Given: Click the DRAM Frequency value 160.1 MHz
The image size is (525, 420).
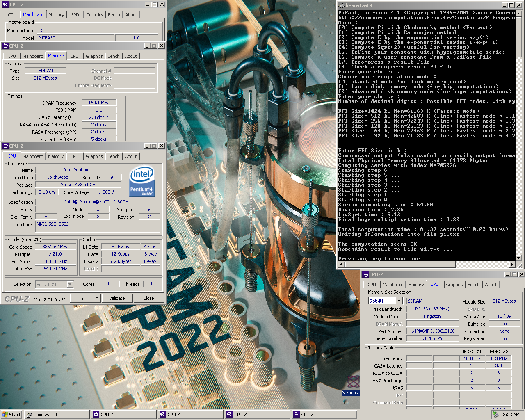Looking at the screenshot, I should (x=99, y=103).
